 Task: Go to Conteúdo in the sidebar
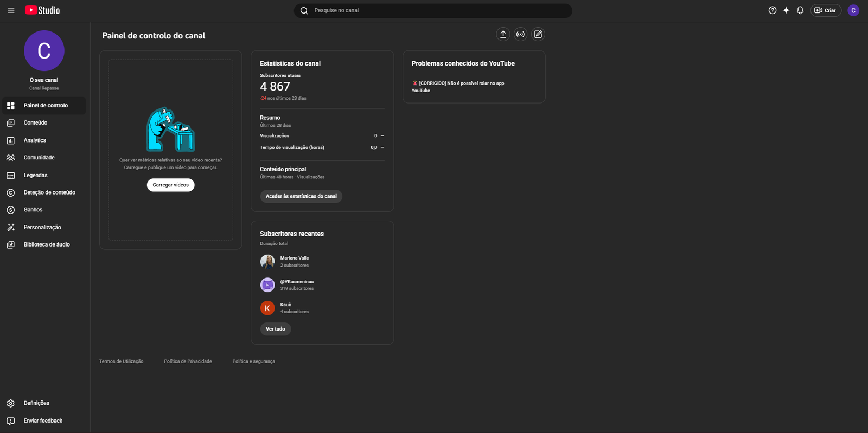pos(44,123)
